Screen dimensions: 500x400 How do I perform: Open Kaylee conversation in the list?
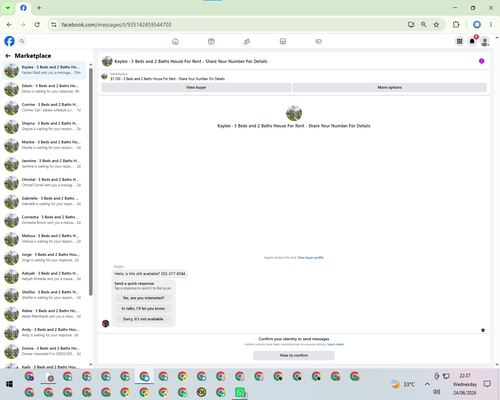(x=44, y=70)
